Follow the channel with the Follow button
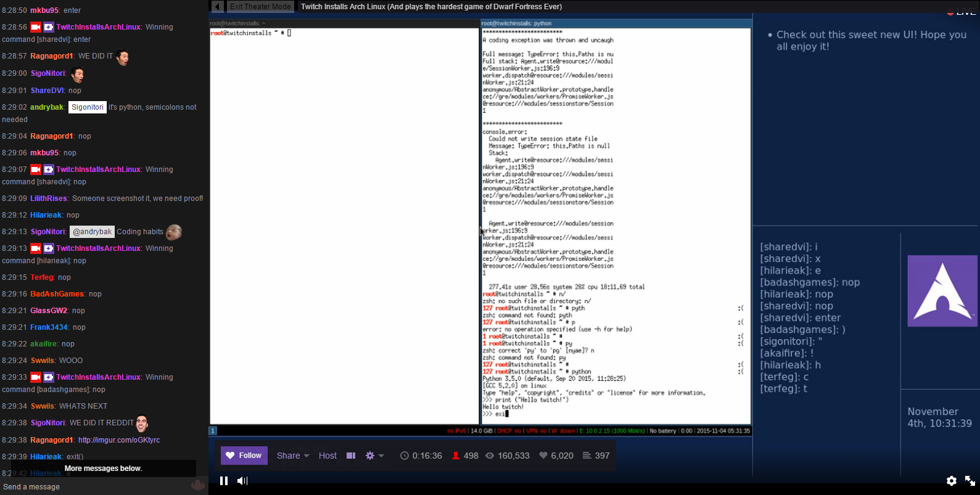The width and height of the screenshot is (980, 495). point(244,456)
